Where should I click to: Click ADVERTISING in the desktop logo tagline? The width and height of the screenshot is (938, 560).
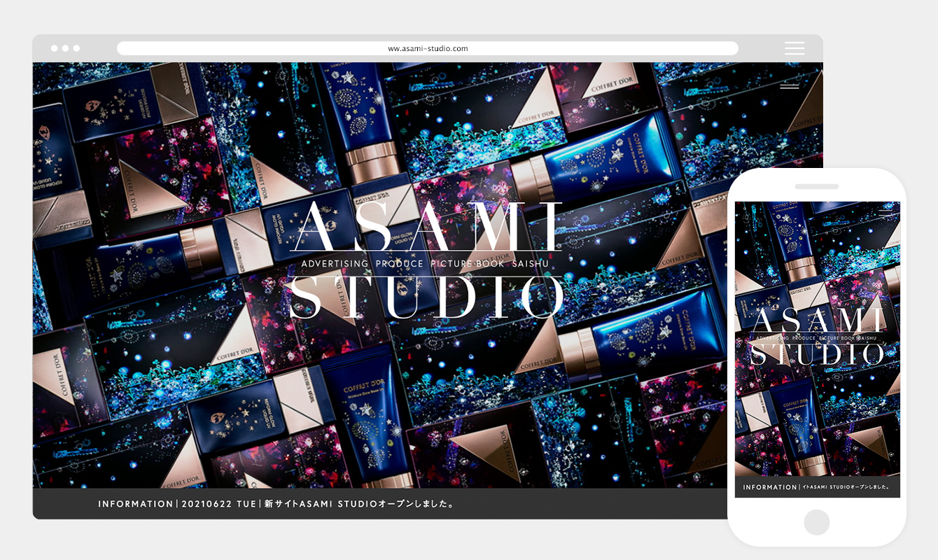(x=335, y=264)
